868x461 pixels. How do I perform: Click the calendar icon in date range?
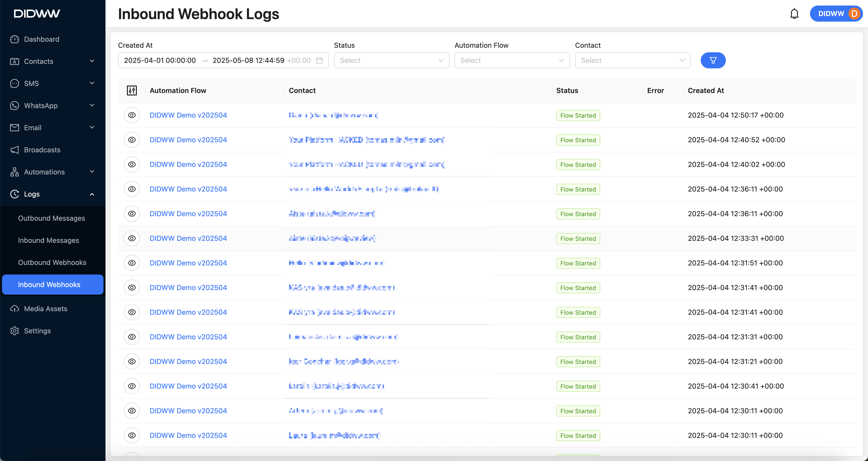(x=319, y=60)
